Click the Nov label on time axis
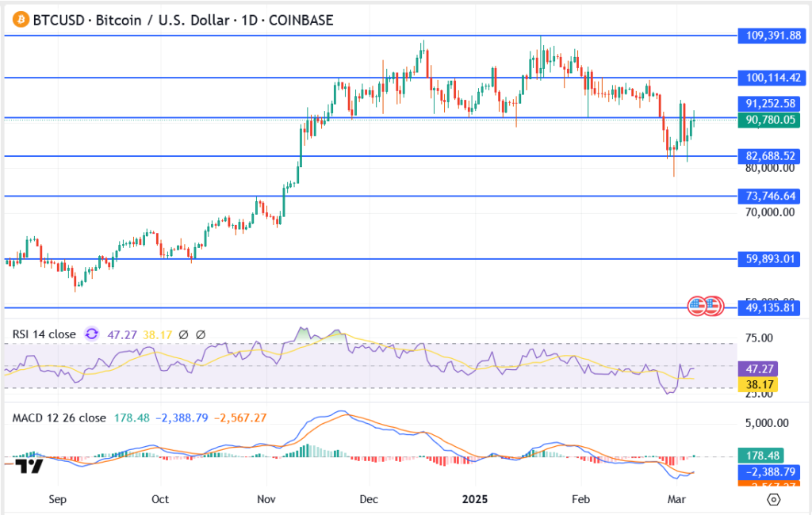Image resolution: width=812 pixels, height=515 pixels. click(266, 500)
